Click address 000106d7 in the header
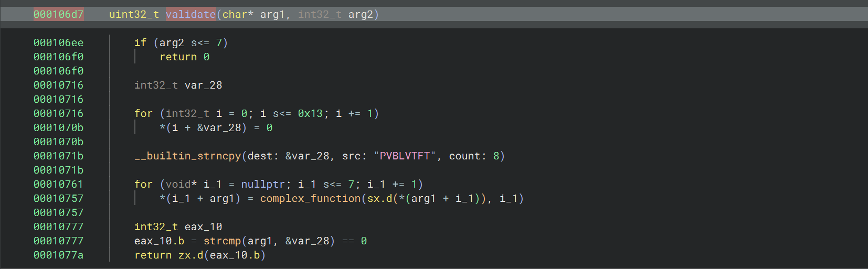The width and height of the screenshot is (868, 269). coord(58,14)
